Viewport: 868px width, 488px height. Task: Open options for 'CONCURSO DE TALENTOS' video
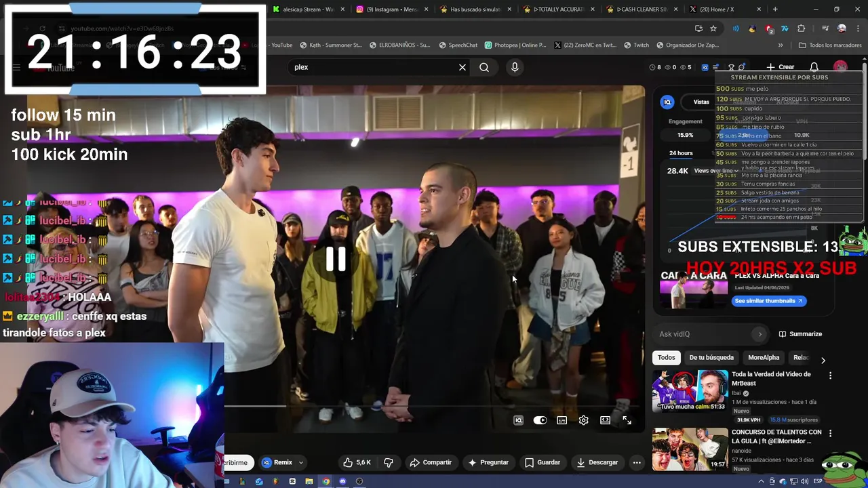[830, 433]
